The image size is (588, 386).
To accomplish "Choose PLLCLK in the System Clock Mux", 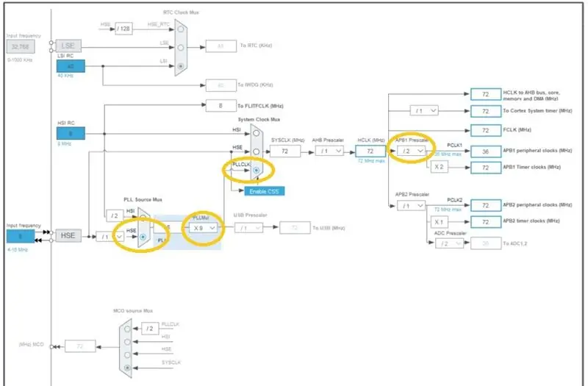I will click(256, 170).
